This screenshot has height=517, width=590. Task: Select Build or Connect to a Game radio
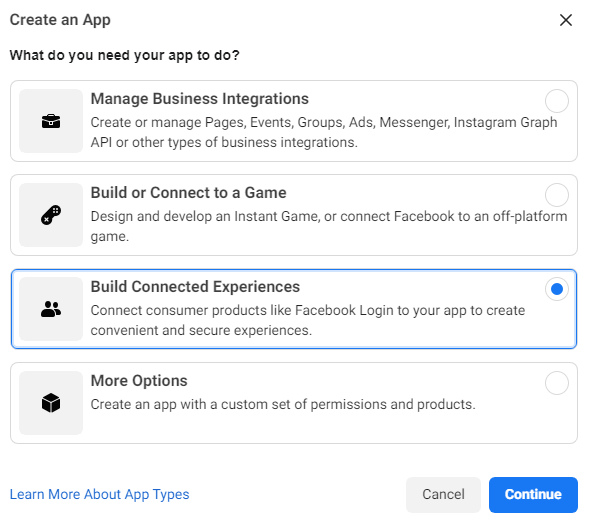coord(557,195)
